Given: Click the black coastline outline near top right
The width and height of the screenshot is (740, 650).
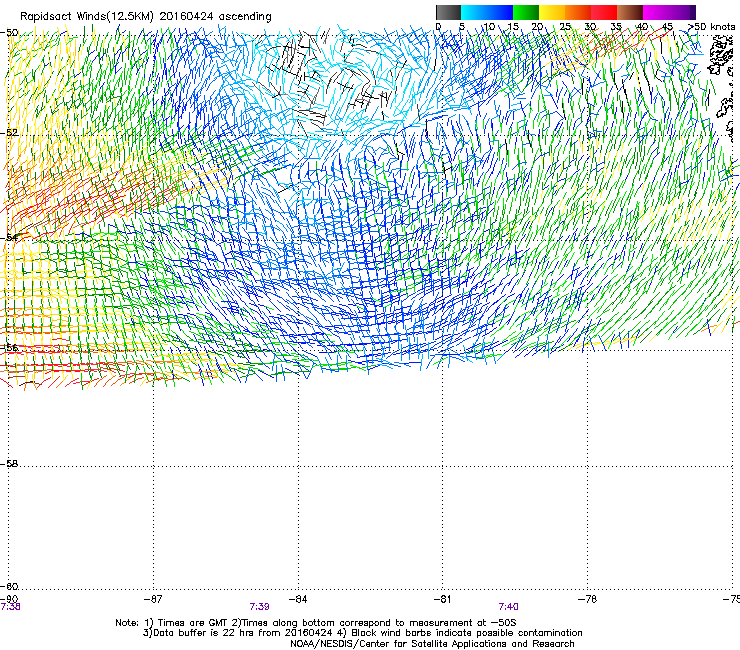Looking at the screenshot, I should [x=722, y=56].
